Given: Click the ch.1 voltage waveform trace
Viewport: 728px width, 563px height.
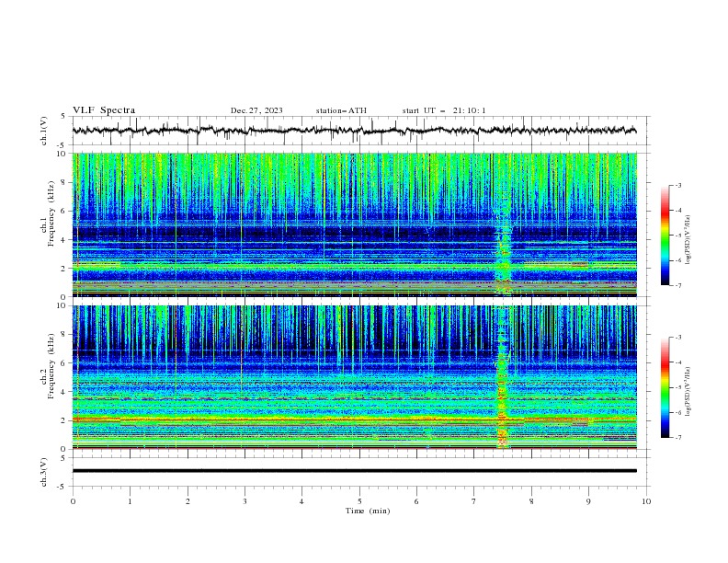Looking at the screenshot, I should point(354,131).
